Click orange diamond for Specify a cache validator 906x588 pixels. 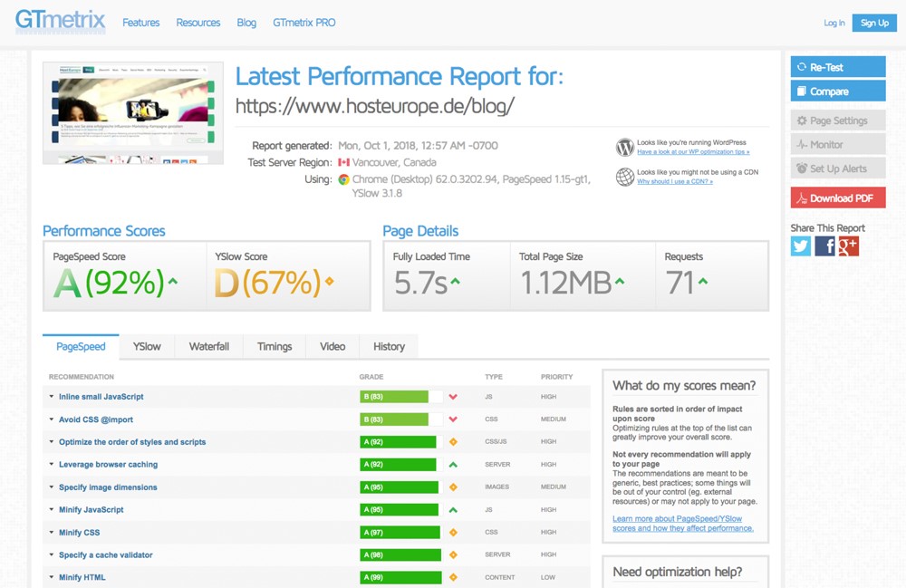(453, 554)
